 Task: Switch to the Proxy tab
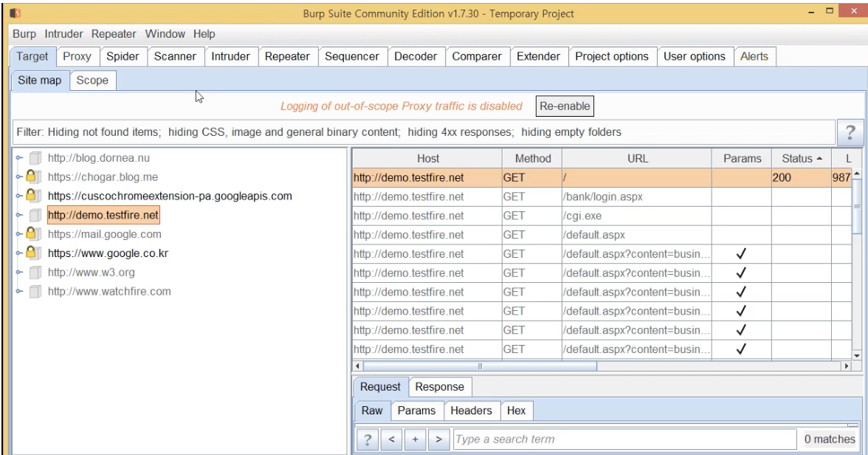pyautogui.click(x=77, y=57)
